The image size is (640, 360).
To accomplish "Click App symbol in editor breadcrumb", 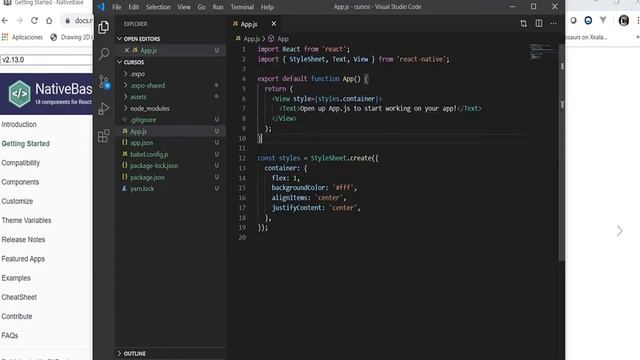I will [x=278, y=39].
